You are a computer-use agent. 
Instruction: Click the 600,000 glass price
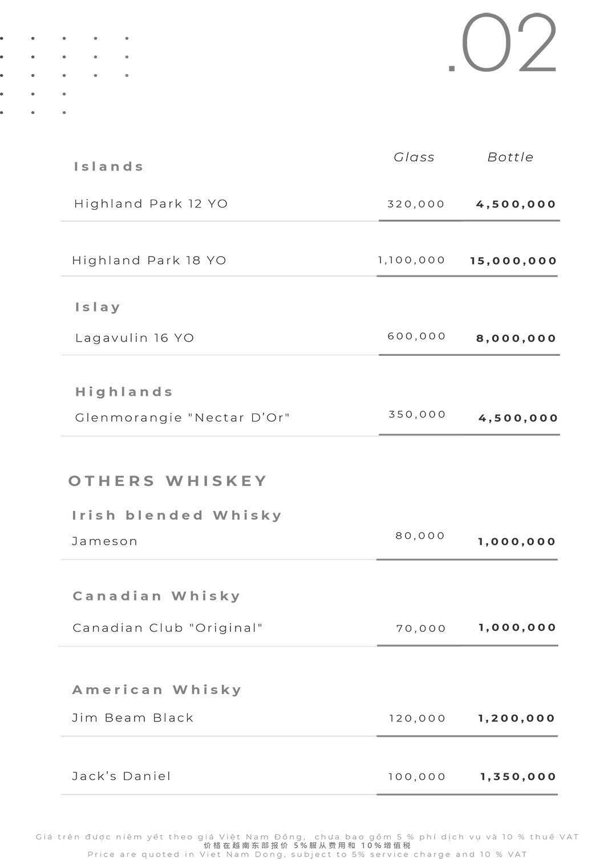pos(416,336)
